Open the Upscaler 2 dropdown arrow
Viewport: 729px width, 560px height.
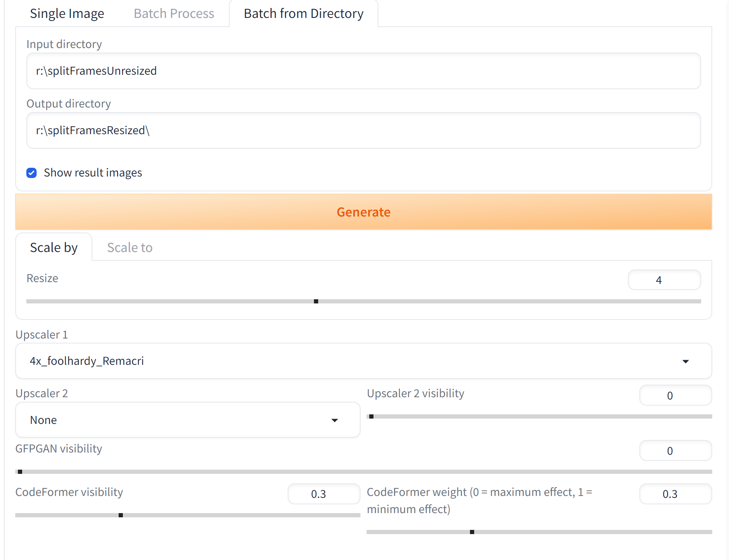pyautogui.click(x=335, y=420)
